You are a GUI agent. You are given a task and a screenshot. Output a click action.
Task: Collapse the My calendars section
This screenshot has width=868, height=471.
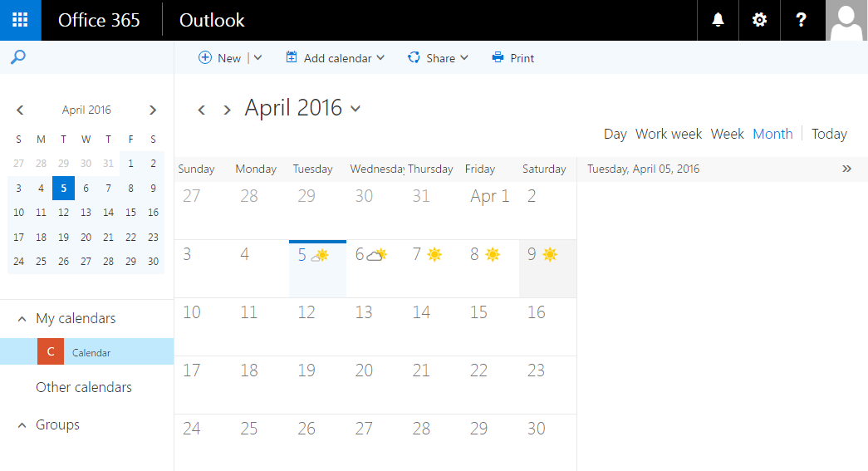tap(22, 319)
